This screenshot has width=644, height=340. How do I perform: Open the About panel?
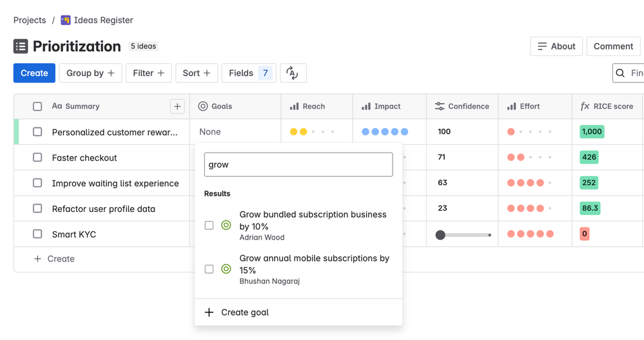(556, 46)
